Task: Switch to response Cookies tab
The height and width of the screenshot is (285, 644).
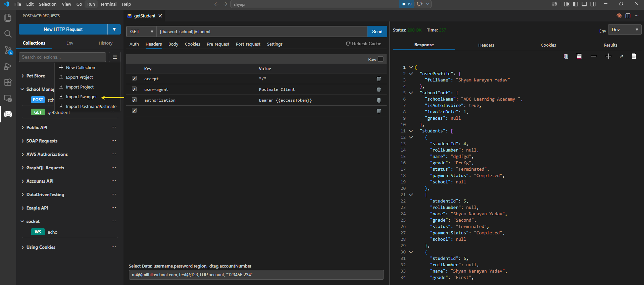Action: point(548,45)
